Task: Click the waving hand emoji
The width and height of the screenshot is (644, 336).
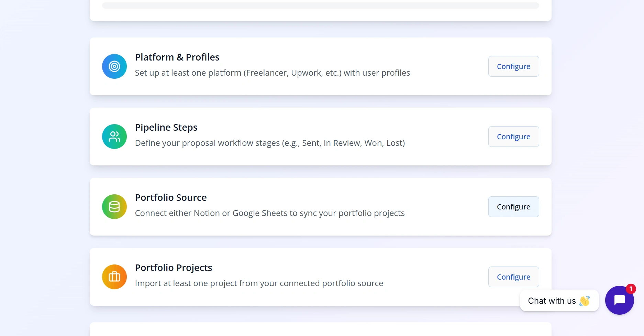Action: pos(584,301)
